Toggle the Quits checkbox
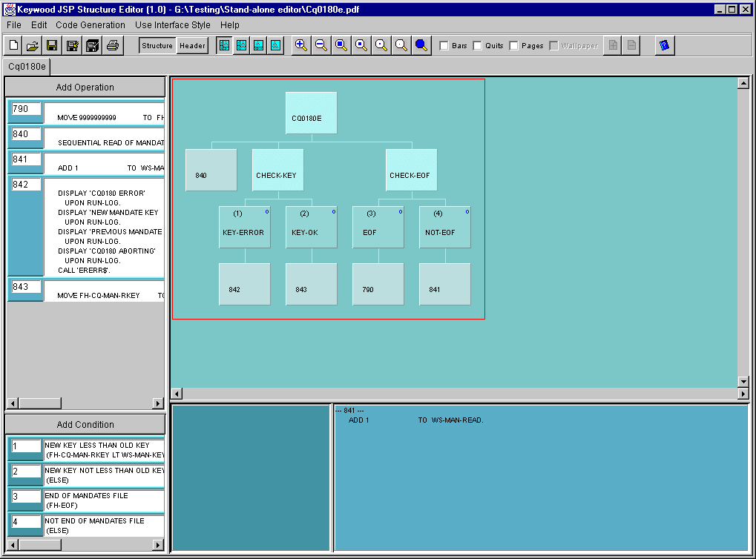This screenshot has height=559, width=756. [478, 46]
